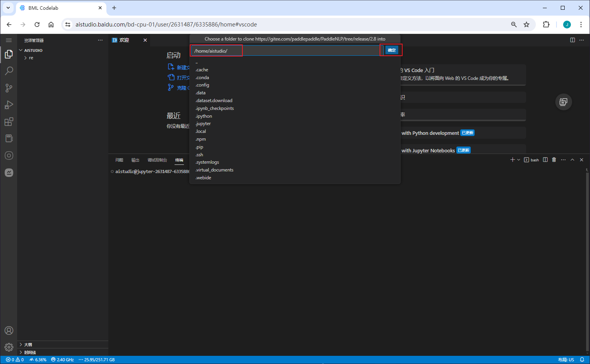
Task: Choose the .local folder
Action: point(295,131)
